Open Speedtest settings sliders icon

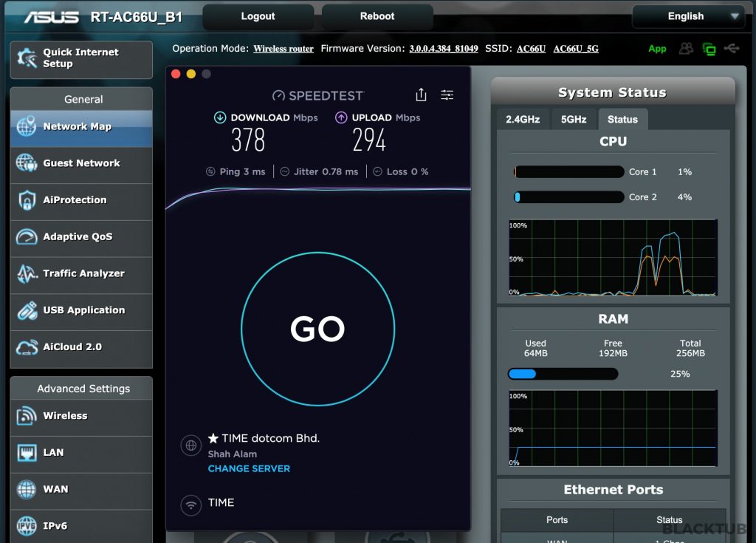pos(447,95)
